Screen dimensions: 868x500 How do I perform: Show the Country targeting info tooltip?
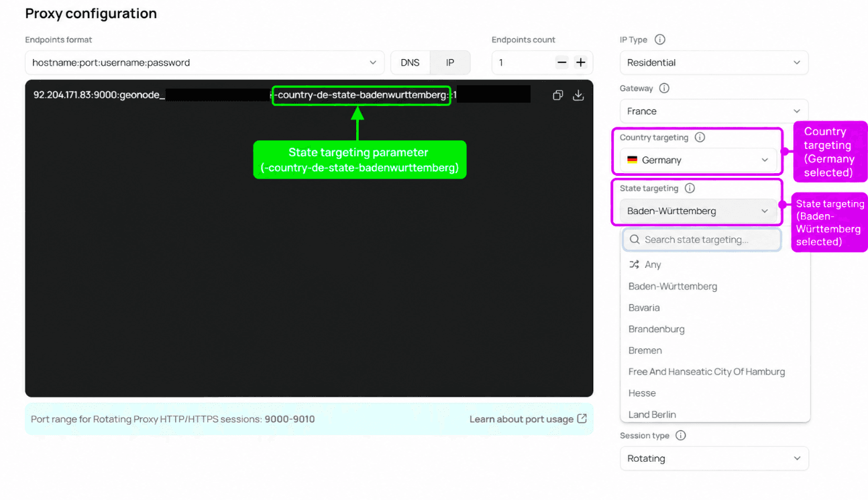click(x=700, y=138)
